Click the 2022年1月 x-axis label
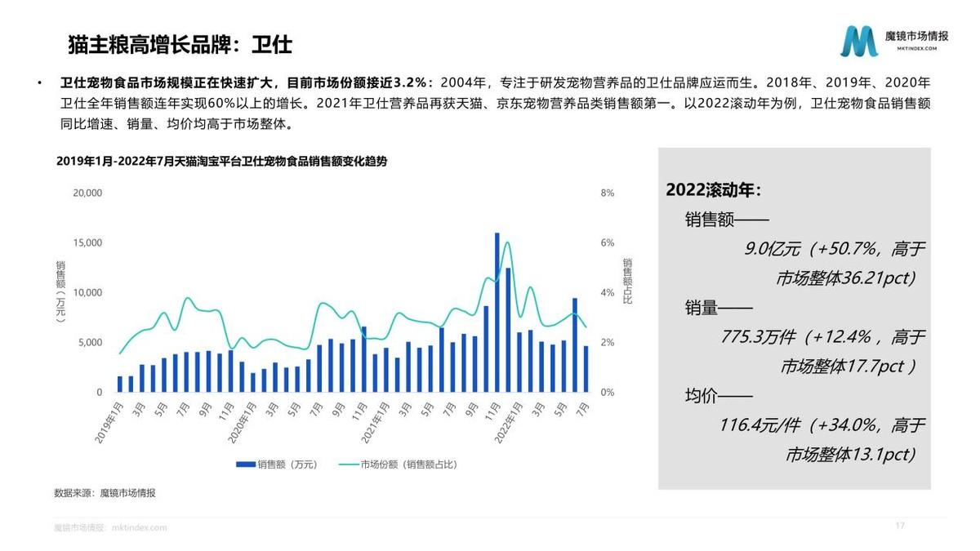 click(x=509, y=422)
